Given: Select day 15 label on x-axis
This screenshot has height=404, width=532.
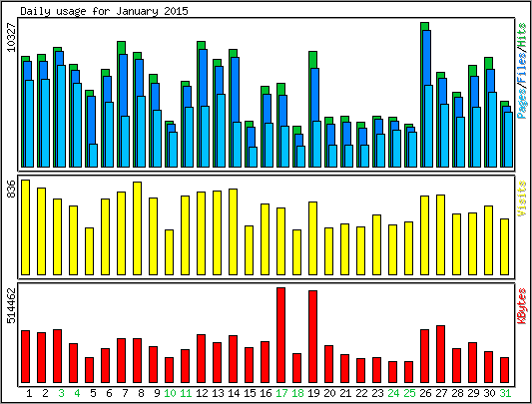Looking at the screenshot, I should 250,393.
